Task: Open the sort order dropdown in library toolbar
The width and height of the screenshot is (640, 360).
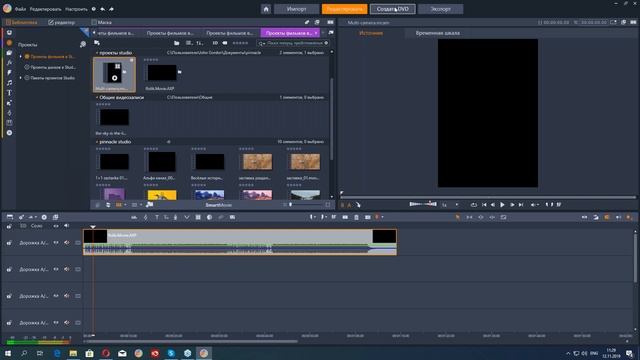Action: (x=200, y=43)
